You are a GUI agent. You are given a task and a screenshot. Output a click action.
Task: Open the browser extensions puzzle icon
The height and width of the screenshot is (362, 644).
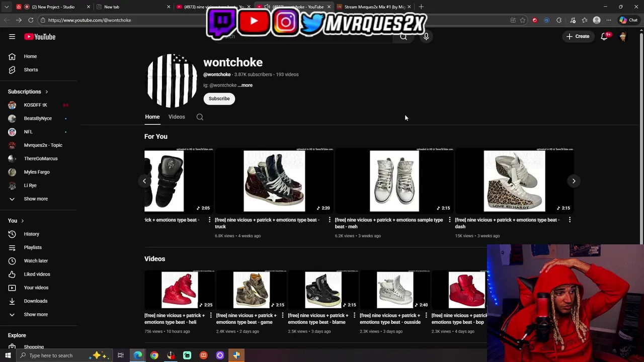559,20
